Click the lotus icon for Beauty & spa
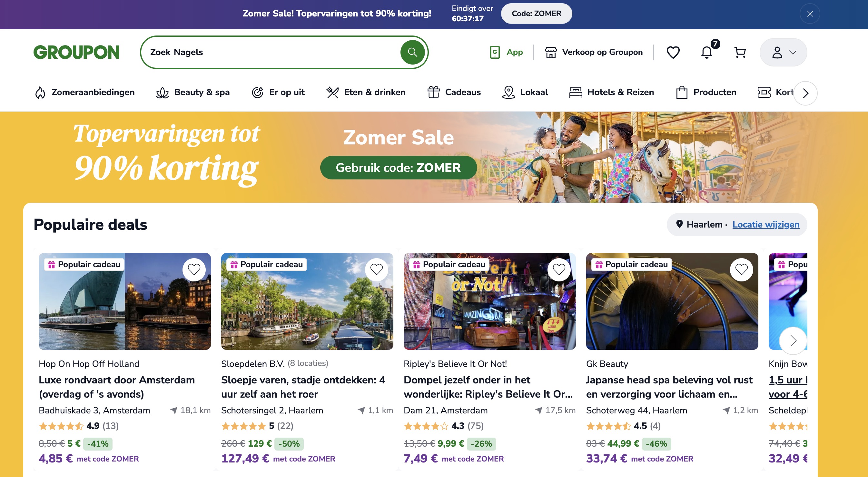Viewport: 868px width, 477px height. pyautogui.click(x=162, y=92)
